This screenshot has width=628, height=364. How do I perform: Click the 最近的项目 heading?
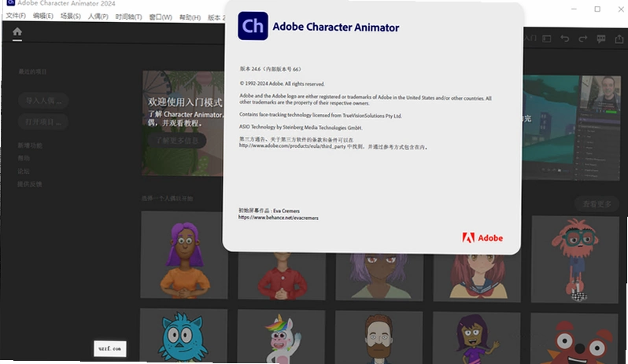(33, 72)
